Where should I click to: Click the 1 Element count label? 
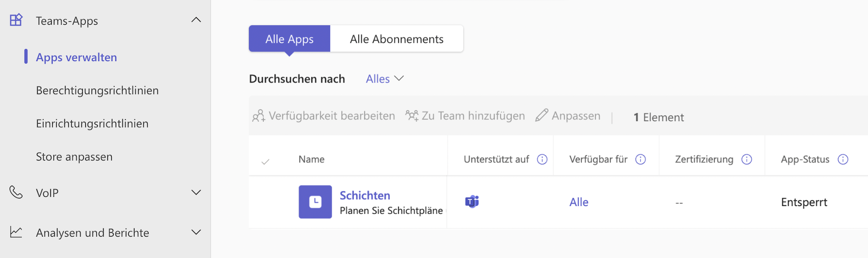[659, 117]
